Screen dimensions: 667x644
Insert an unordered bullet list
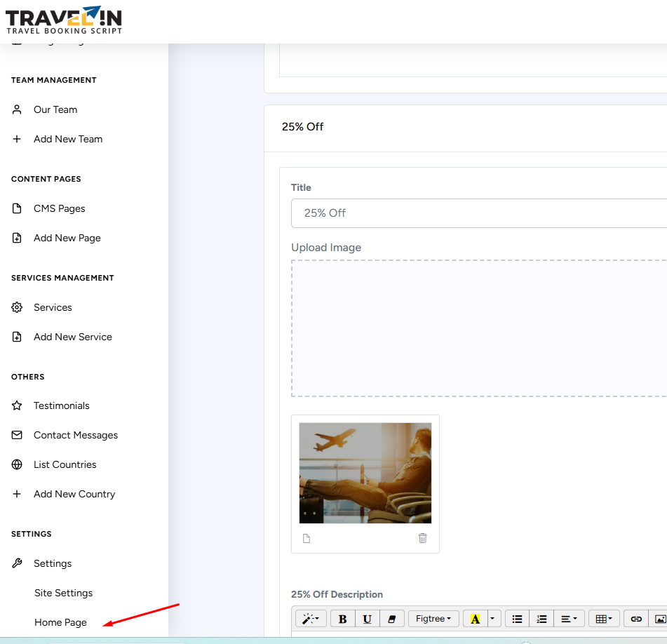(x=517, y=619)
